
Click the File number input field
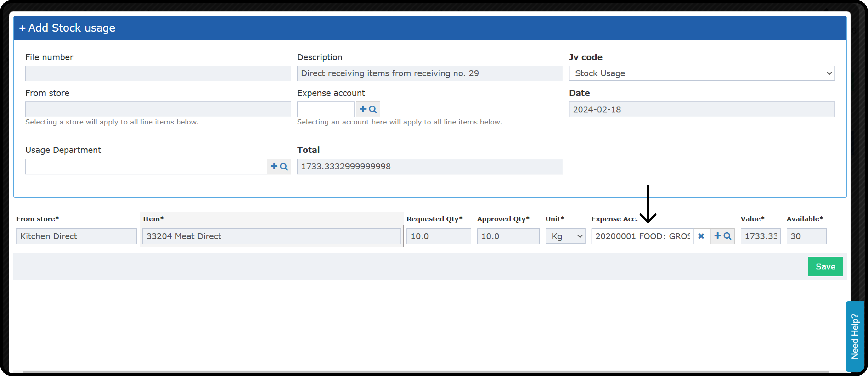(x=158, y=73)
